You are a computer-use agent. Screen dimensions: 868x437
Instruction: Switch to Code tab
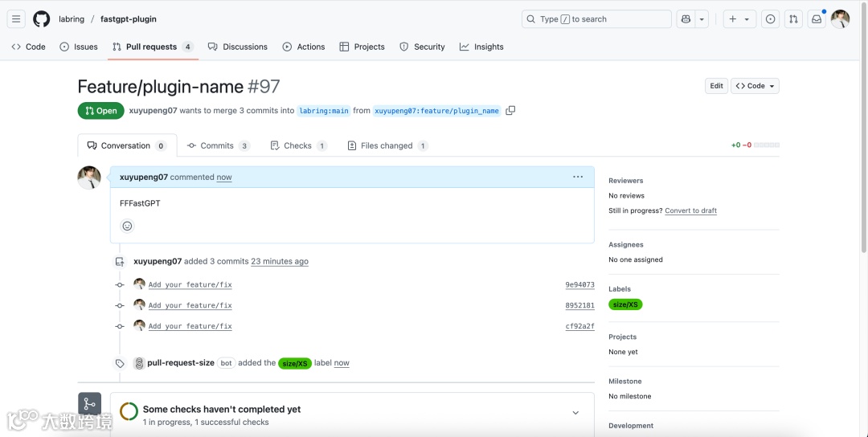(x=29, y=47)
